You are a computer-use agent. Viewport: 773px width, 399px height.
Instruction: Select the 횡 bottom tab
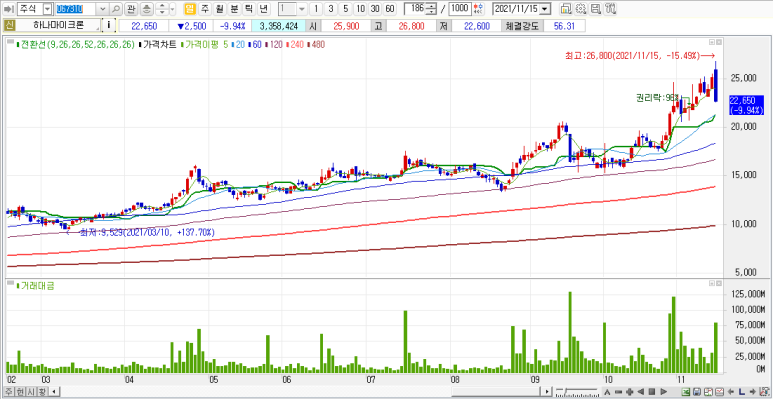point(41,392)
